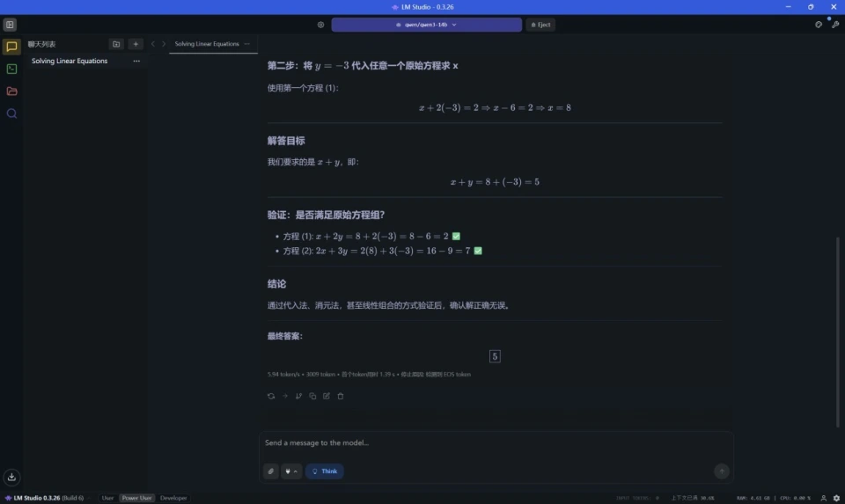Switch to Developer mode
The image size is (845, 504).
tap(173, 498)
